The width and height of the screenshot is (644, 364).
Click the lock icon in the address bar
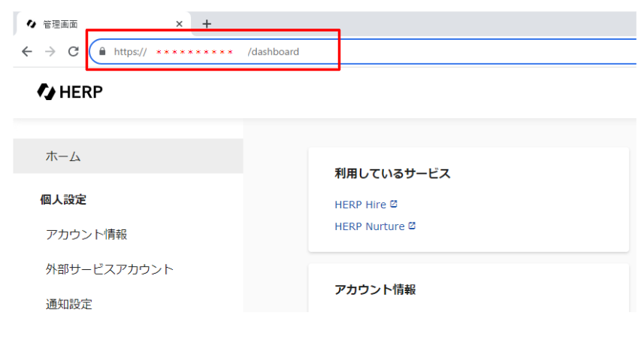click(x=103, y=52)
